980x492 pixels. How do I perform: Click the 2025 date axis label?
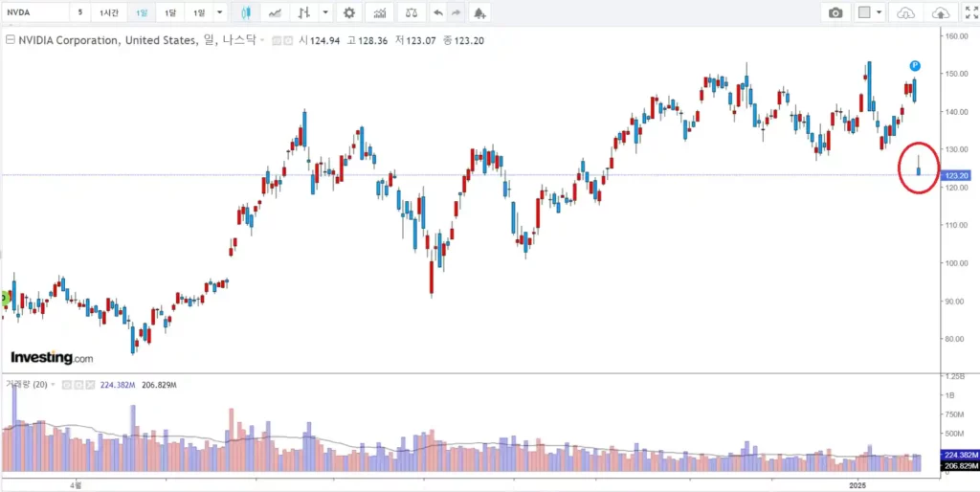click(x=859, y=484)
